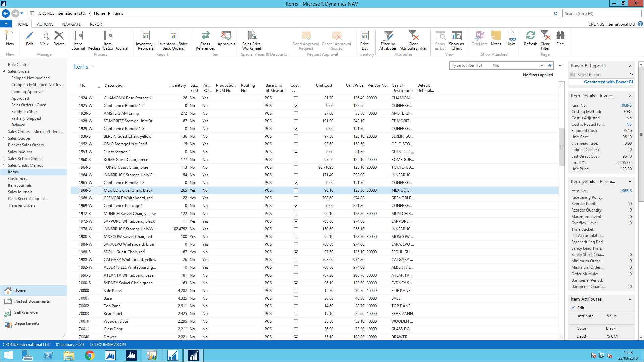The height and width of the screenshot is (362, 644).
Task: Open Cross References
Action: (x=205, y=40)
